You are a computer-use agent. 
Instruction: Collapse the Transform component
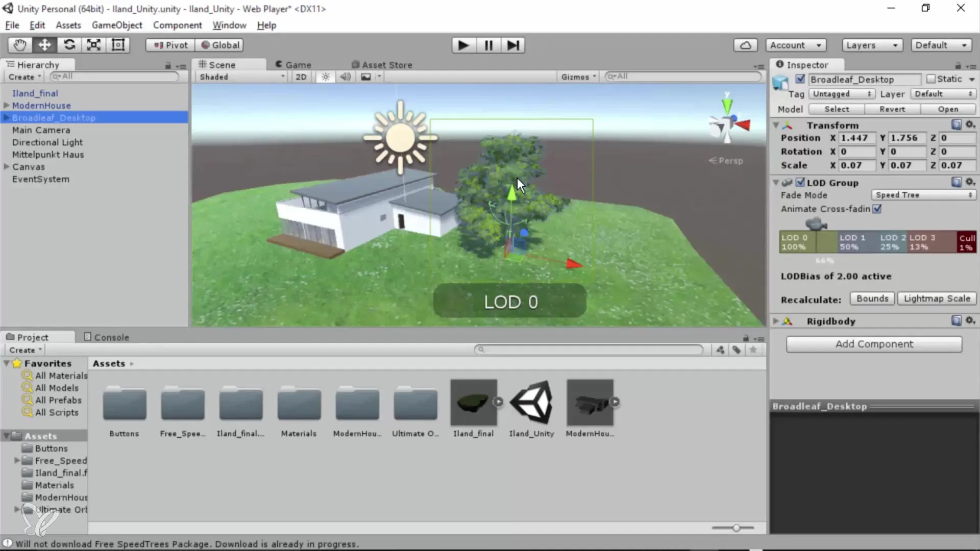(x=776, y=125)
